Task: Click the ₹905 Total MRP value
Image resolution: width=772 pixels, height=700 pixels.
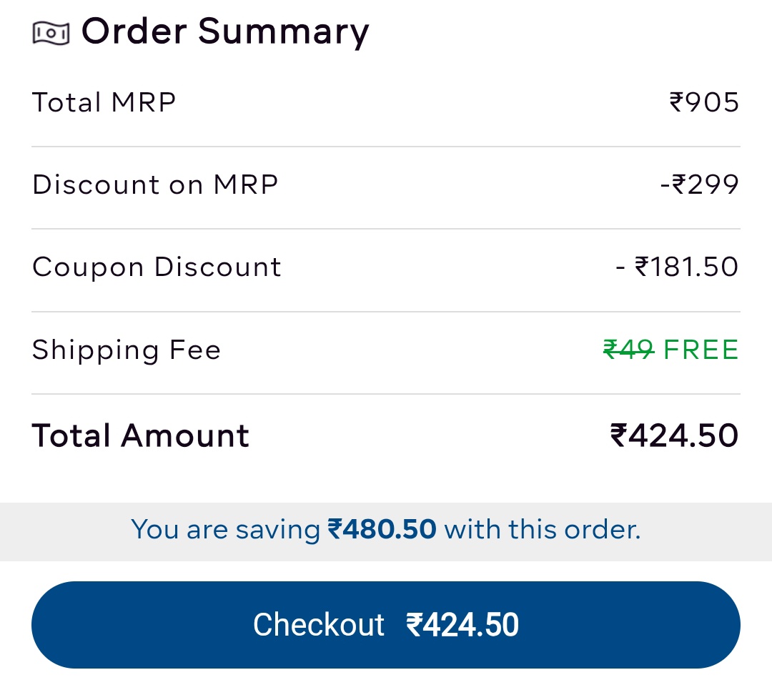Action: 704,102
